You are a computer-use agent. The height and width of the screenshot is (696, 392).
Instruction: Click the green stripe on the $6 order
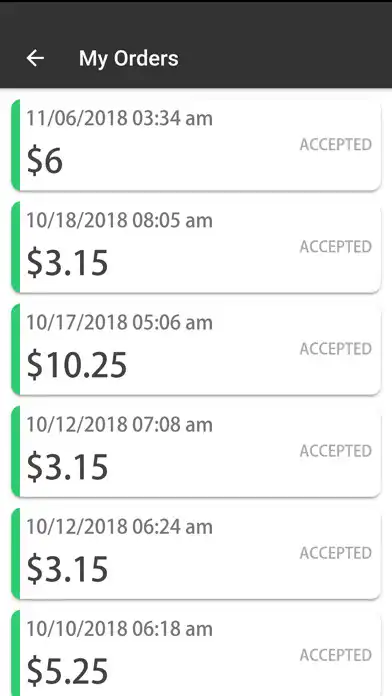[x=16, y=145]
